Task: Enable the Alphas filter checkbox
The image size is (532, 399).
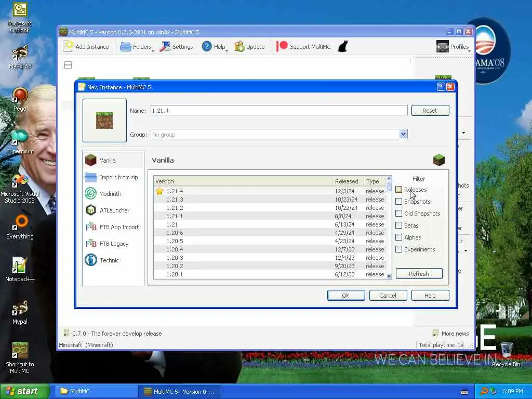Action: pyautogui.click(x=398, y=237)
